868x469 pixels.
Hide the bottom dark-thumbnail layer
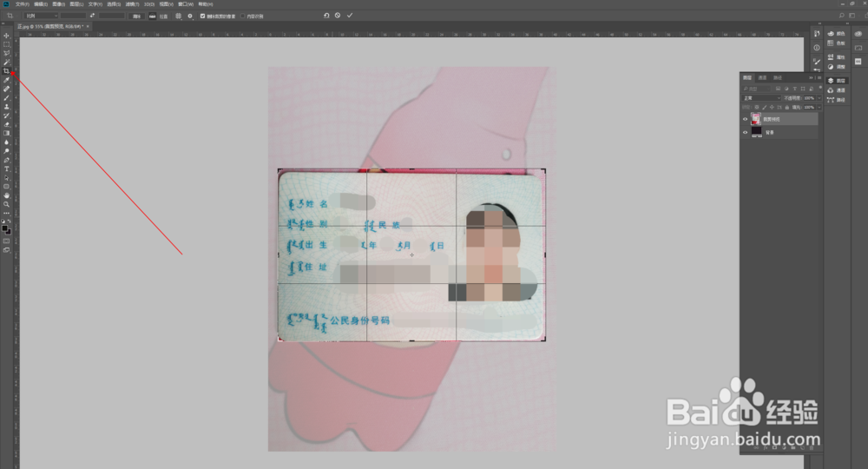(745, 132)
